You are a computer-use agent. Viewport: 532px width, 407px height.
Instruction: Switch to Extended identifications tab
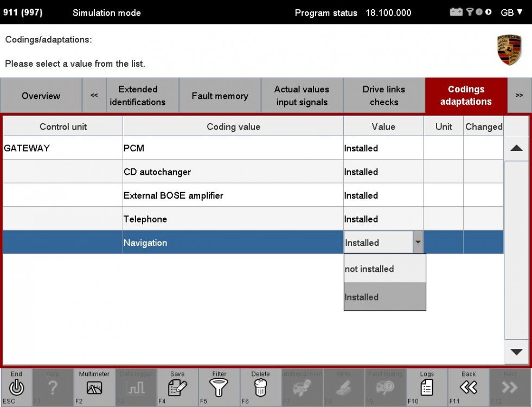[x=137, y=96]
